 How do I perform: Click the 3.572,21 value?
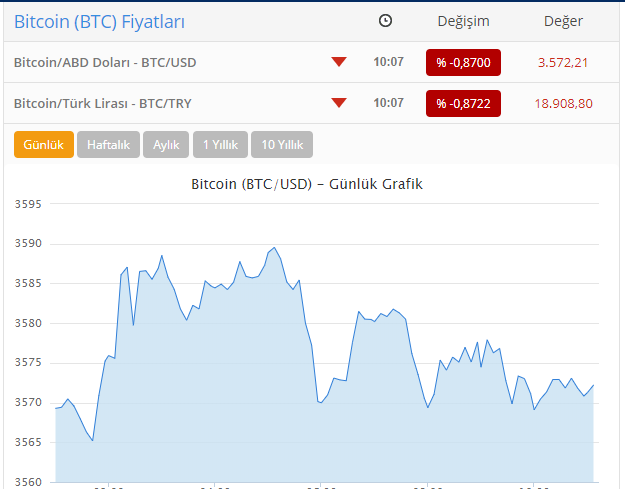click(563, 63)
